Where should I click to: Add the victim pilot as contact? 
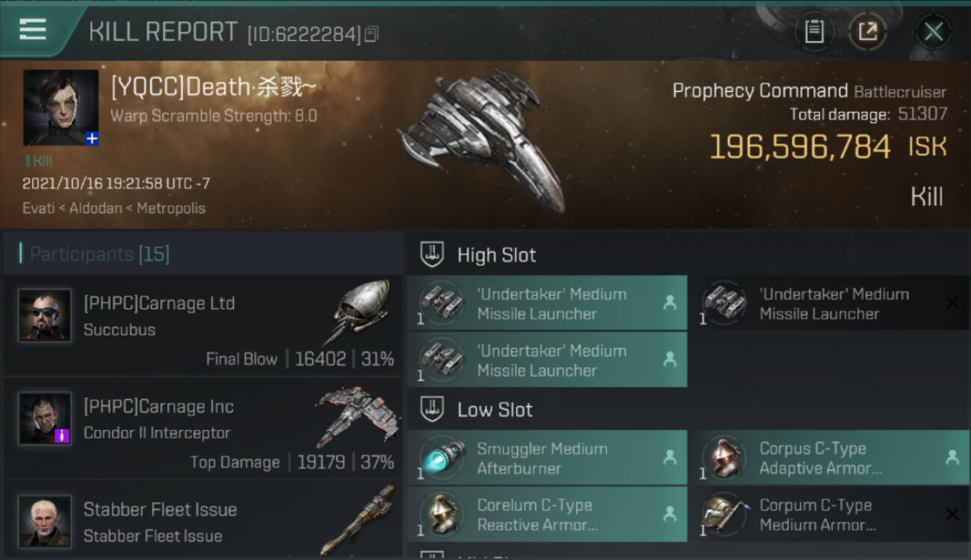[x=91, y=138]
